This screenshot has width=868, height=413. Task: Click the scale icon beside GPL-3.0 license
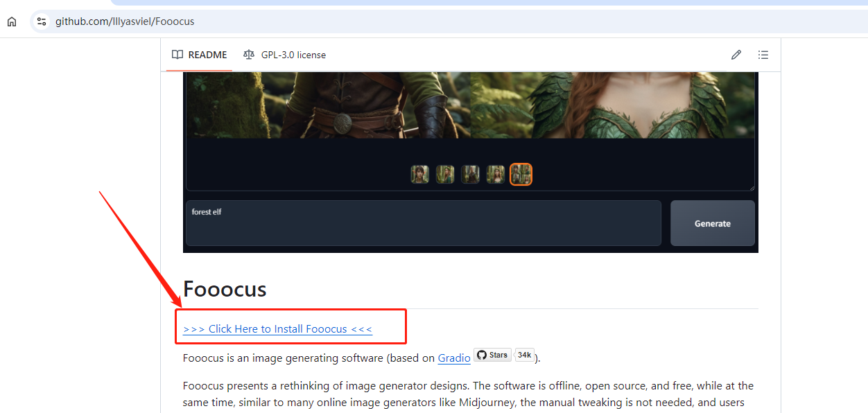click(249, 55)
